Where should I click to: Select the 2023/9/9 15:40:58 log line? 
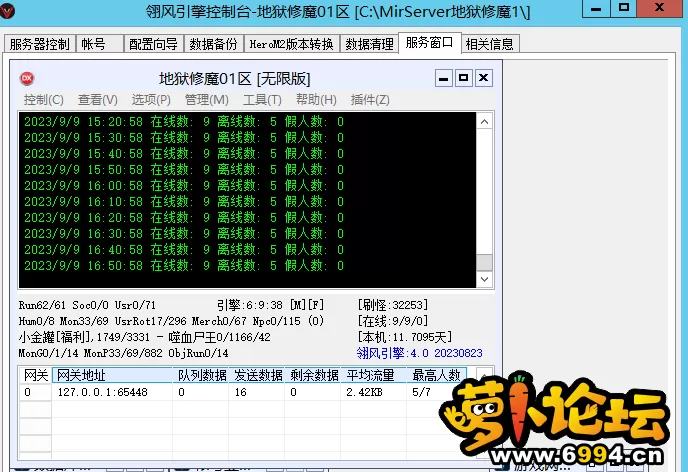183,154
